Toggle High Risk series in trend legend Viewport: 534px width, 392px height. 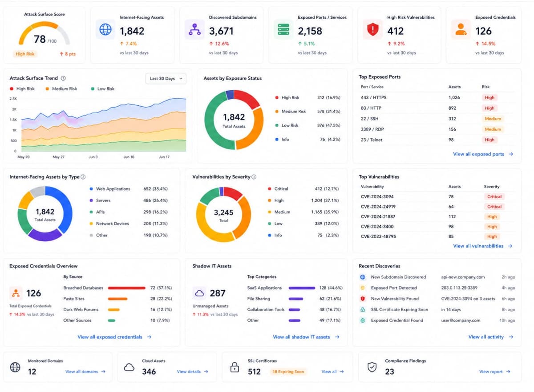[x=22, y=89]
